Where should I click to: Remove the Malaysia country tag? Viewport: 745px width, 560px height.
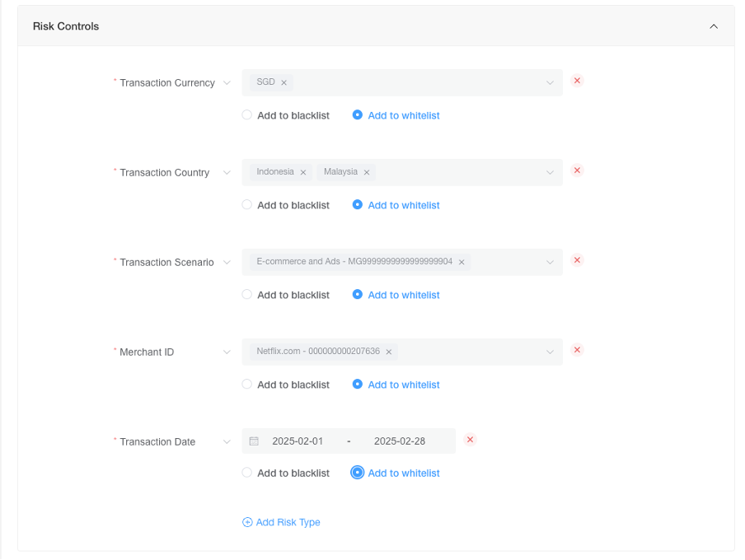pyautogui.click(x=367, y=172)
